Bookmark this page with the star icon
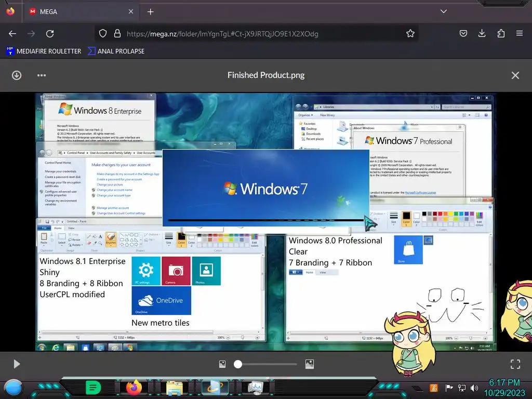 click(x=410, y=33)
